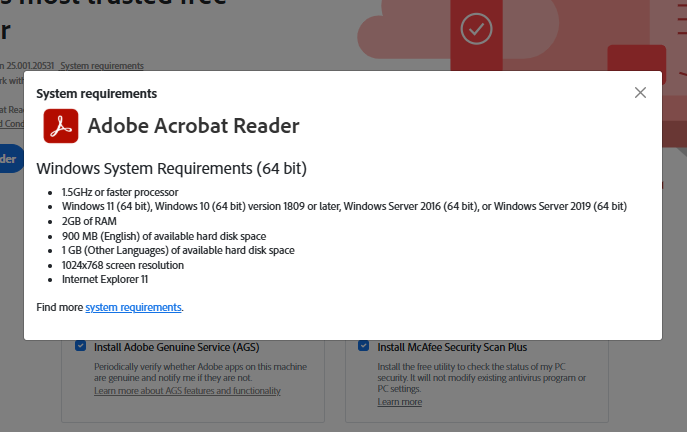Click the blue download button behind the dialog
Image resolution: width=687 pixels, height=432 pixels.
pyautogui.click(x=11, y=159)
